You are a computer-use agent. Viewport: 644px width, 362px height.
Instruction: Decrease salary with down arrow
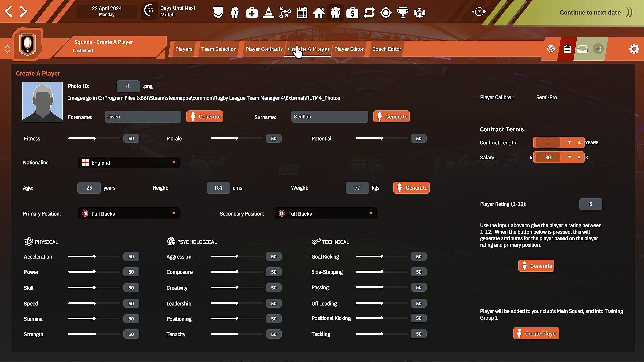coord(569,157)
